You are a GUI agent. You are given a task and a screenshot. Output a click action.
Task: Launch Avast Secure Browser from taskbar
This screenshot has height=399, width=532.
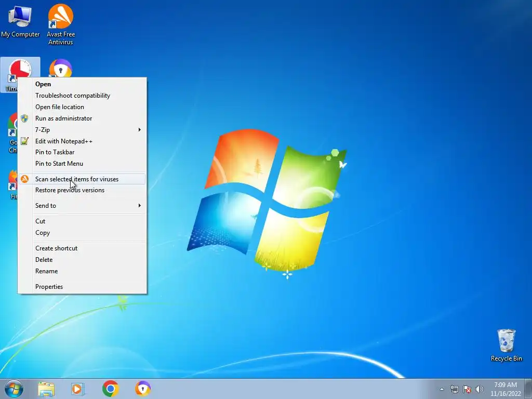click(143, 389)
